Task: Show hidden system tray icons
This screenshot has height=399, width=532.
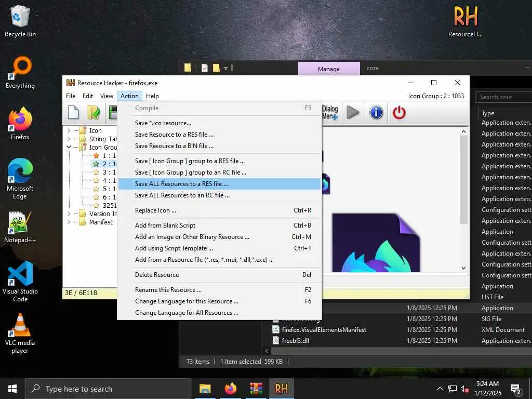Action: [x=440, y=389]
